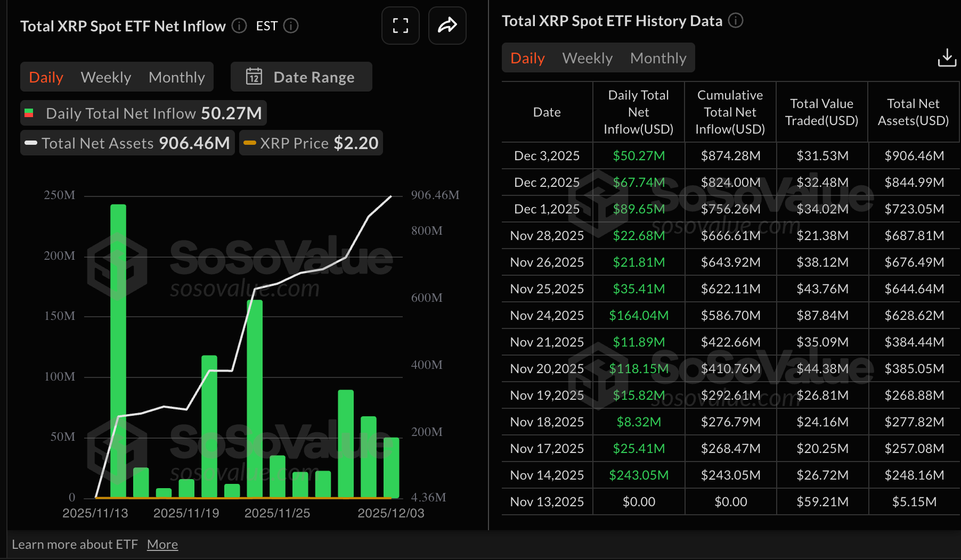The image size is (961, 560).
Task: Toggle the Total Net Assets series visibility
Action: click(127, 143)
